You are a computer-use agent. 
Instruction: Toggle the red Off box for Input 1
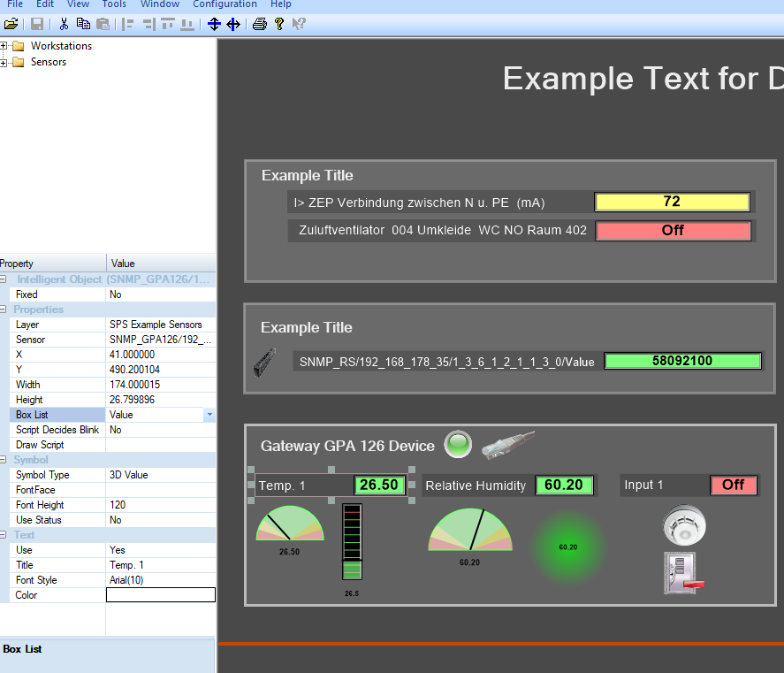pos(733,485)
